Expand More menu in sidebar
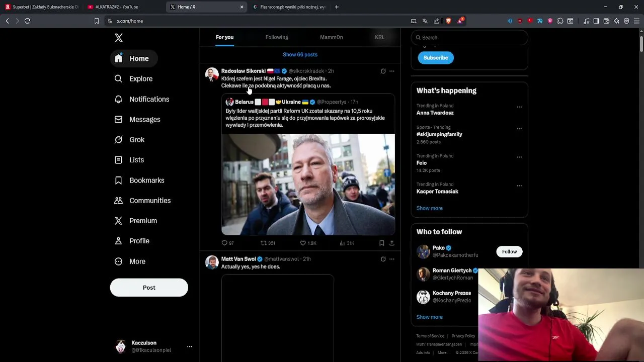The width and height of the screenshot is (644, 362). (130, 261)
